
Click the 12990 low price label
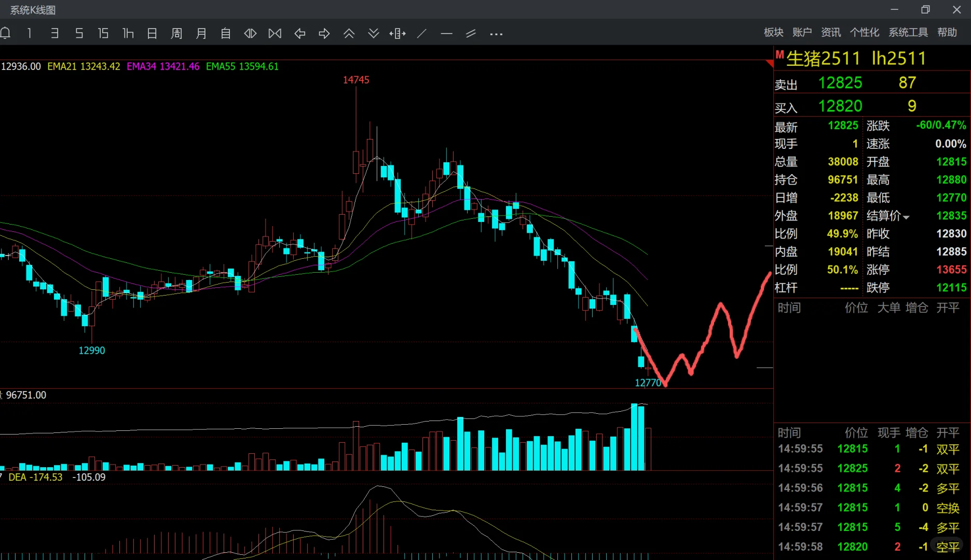(x=92, y=351)
